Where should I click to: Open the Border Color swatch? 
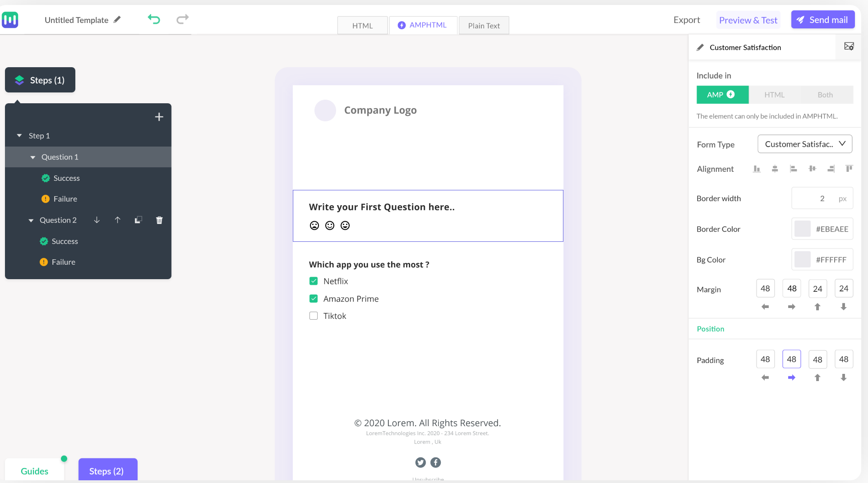803,229
